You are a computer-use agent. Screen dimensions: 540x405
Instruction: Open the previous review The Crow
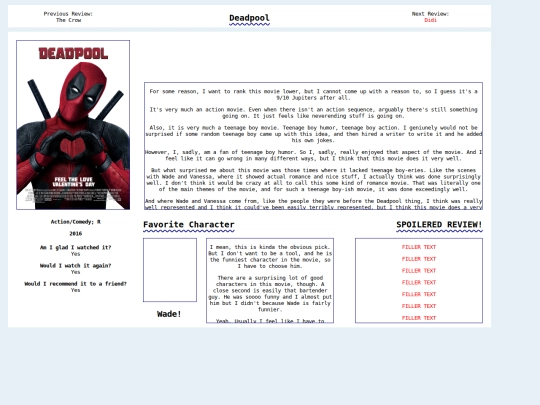point(69,20)
